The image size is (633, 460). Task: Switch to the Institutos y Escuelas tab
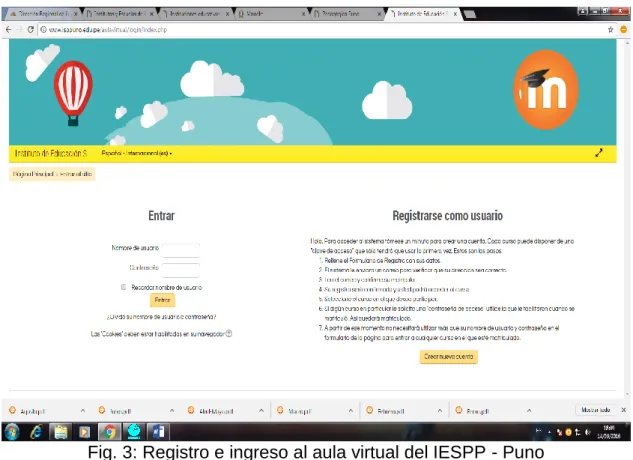pos(117,14)
